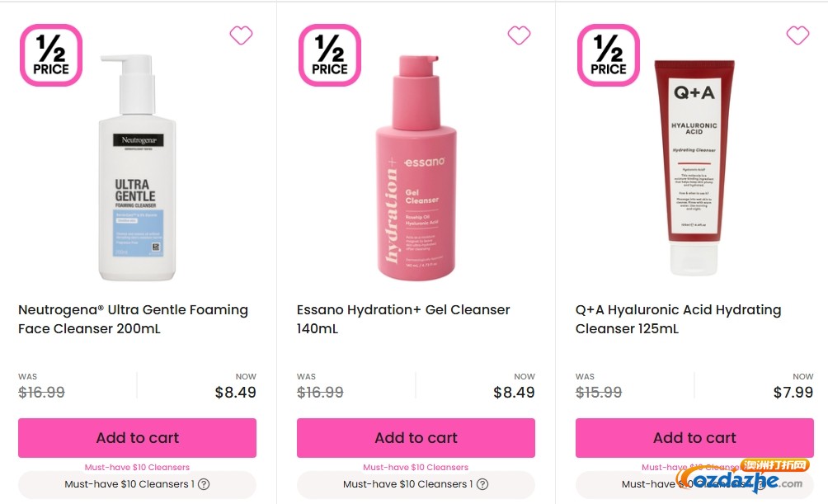Toggle the wishlist heart for the Q+A cleanser
828x504 pixels.
[x=797, y=35]
